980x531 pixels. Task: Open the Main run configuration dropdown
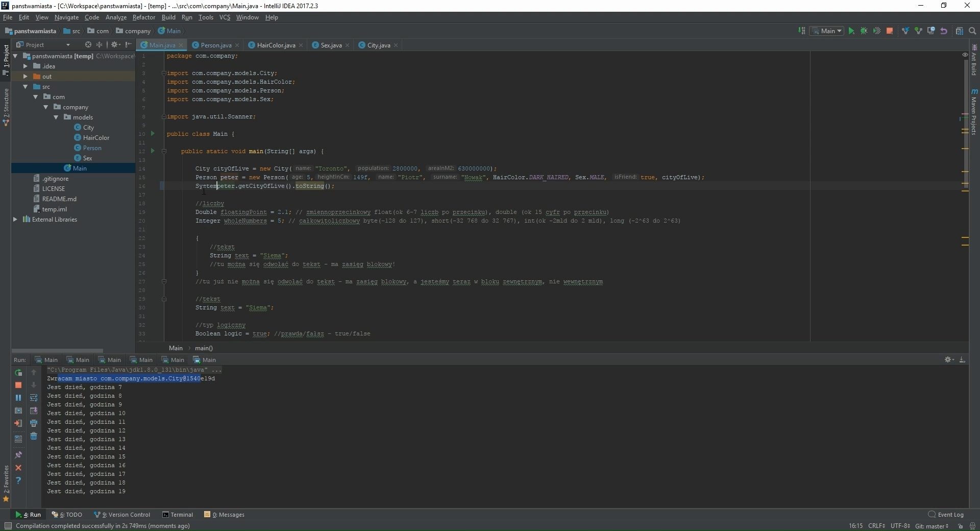coord(827,31)
